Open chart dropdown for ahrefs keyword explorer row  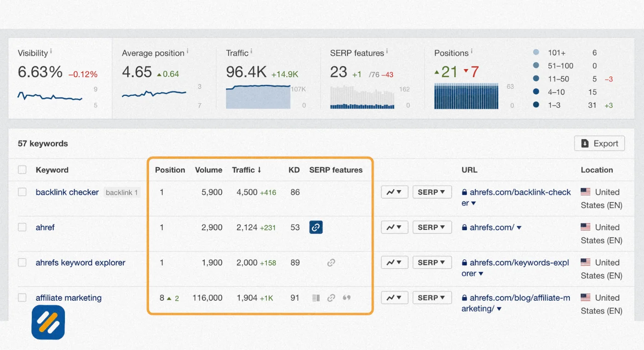395,262
